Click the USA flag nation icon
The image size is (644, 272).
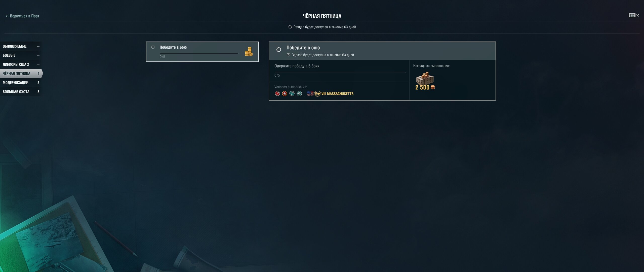(x=310, y=93)
